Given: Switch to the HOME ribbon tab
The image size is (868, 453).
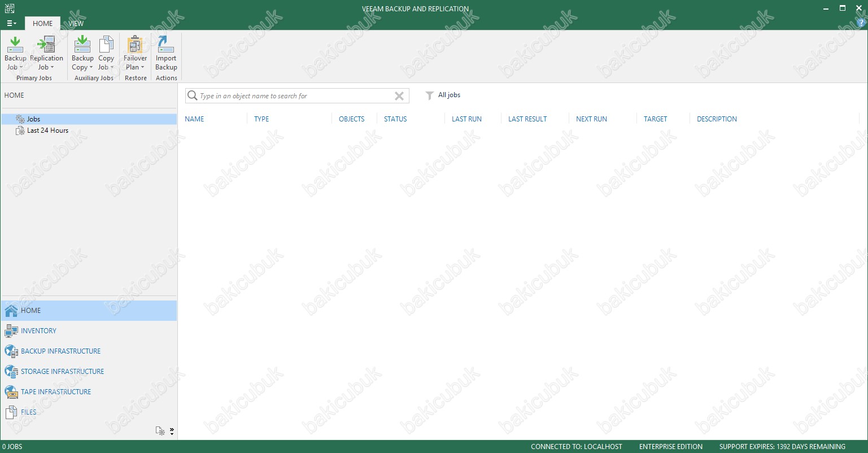Looking at the screenshot, I should pyautogui.click(x=42, y=23).
